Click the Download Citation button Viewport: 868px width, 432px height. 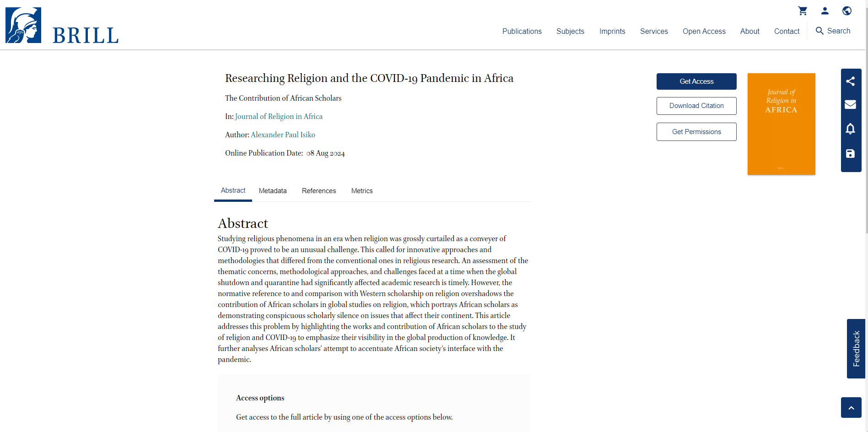click(696, 106)
